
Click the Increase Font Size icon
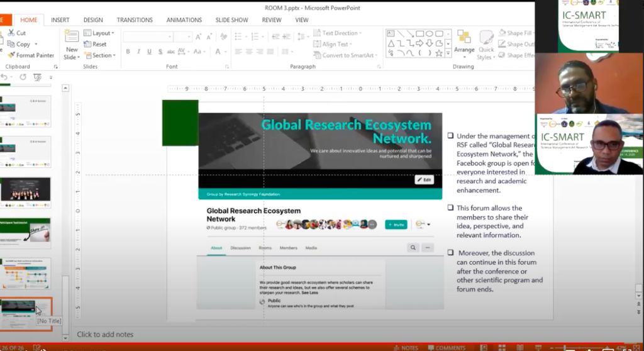point(198,37)
